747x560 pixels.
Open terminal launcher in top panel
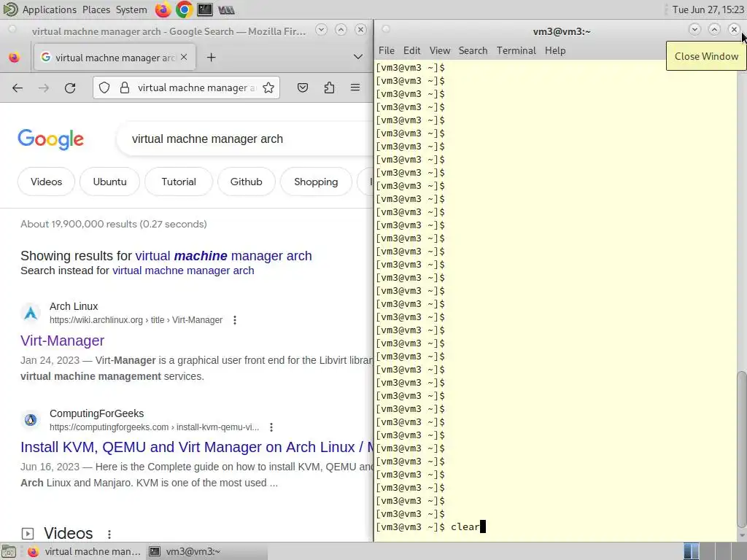pyautogui.click(x=205, y=9)
